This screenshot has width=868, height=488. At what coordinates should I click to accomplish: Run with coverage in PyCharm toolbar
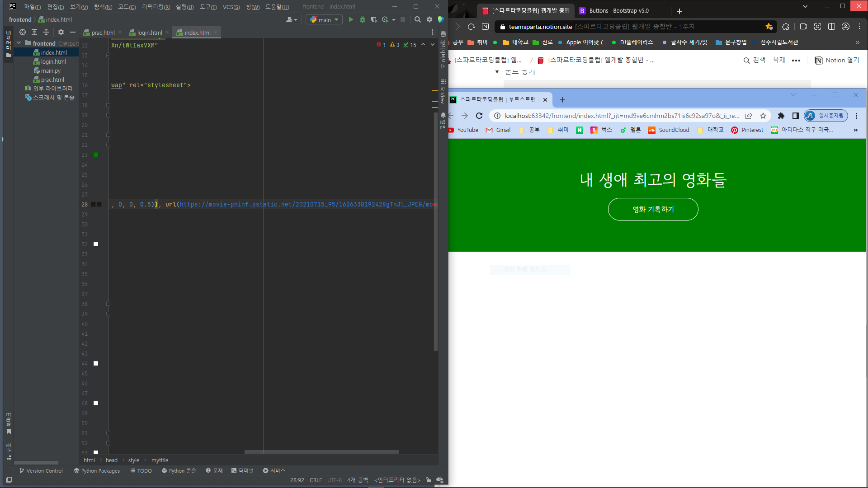tap(374, 19)
